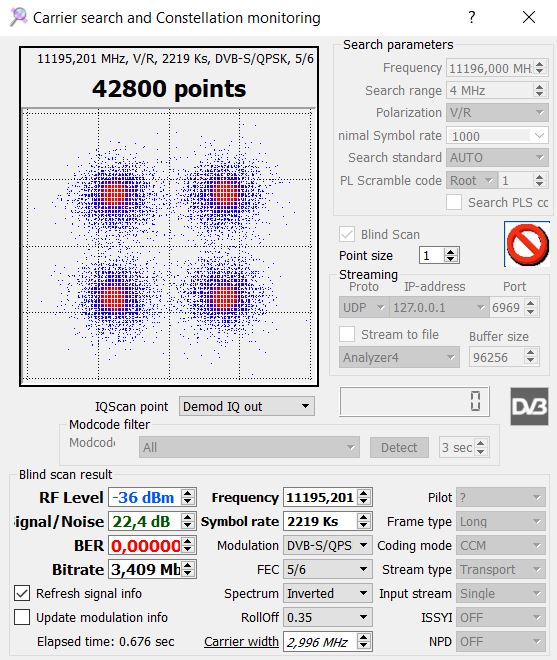Open the Stream type Transport dropdown
557x660 pixels.
501,570
